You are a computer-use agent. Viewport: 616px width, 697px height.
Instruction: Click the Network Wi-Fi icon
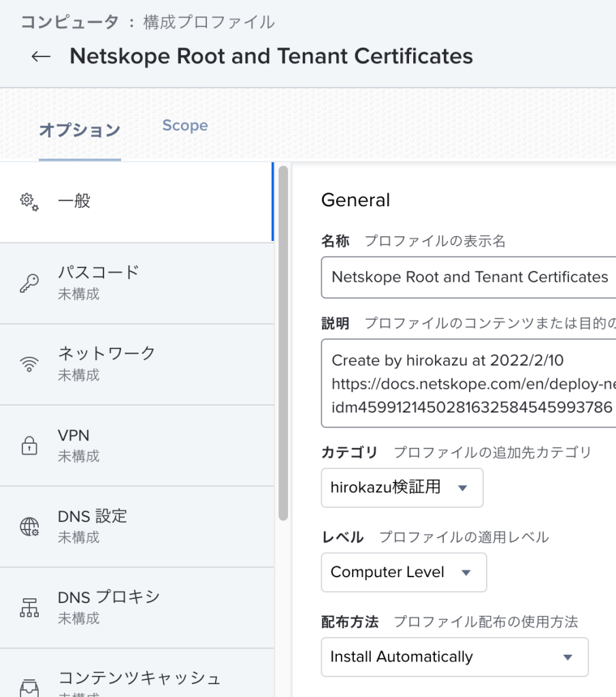(29, 364)
